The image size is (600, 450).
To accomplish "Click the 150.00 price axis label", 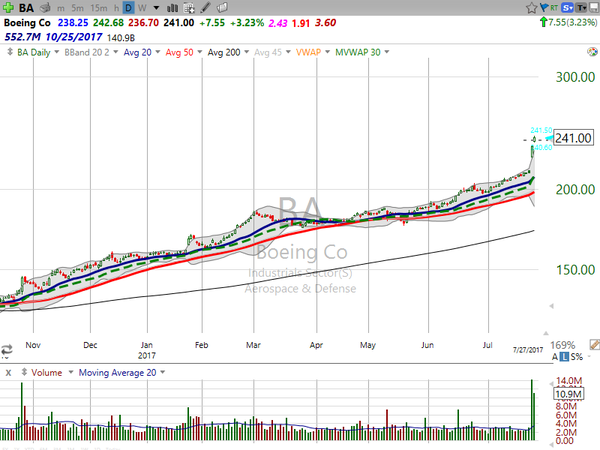I will coord(575,270).
